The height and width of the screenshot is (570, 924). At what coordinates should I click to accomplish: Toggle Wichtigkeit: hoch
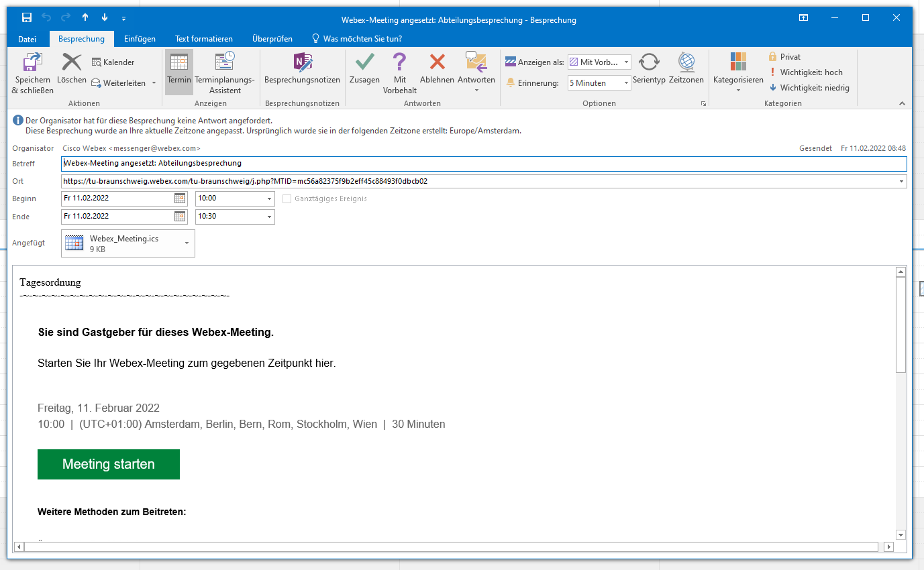point(805,72)
